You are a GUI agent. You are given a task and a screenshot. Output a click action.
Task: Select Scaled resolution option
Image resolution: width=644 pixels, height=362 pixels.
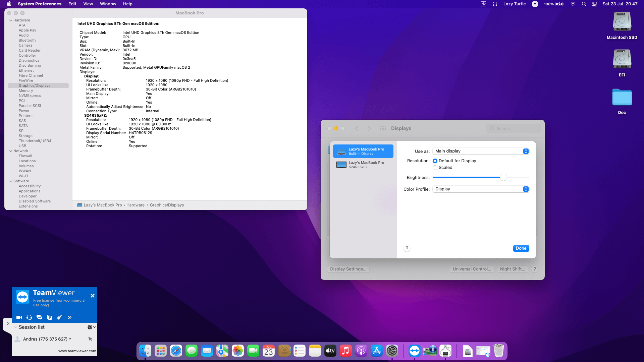click(x=435, y=168)
